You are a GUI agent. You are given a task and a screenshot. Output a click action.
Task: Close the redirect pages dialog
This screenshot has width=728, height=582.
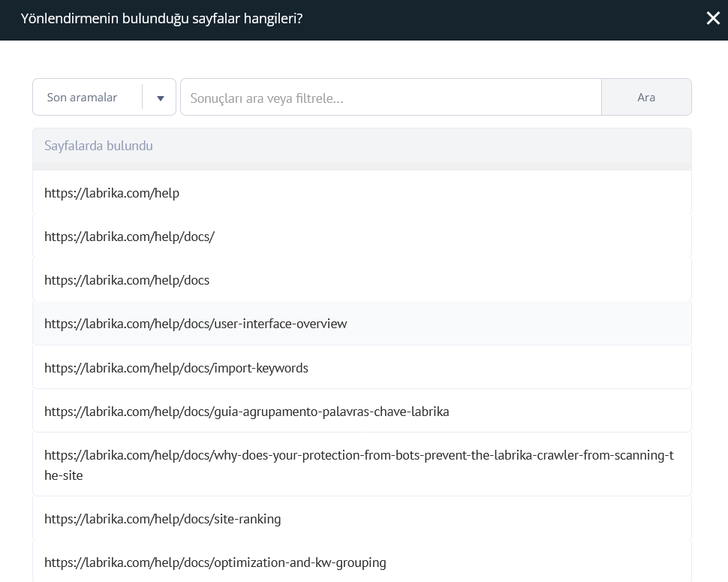coord(712,19)
